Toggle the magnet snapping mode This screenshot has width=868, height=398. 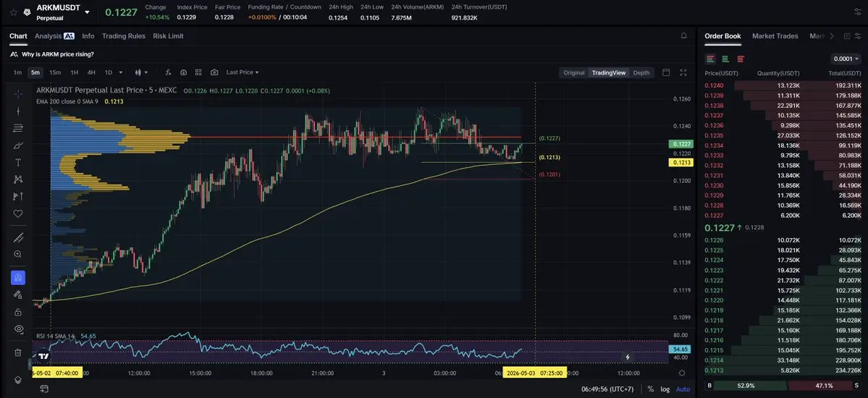click(x=17, y=278)
